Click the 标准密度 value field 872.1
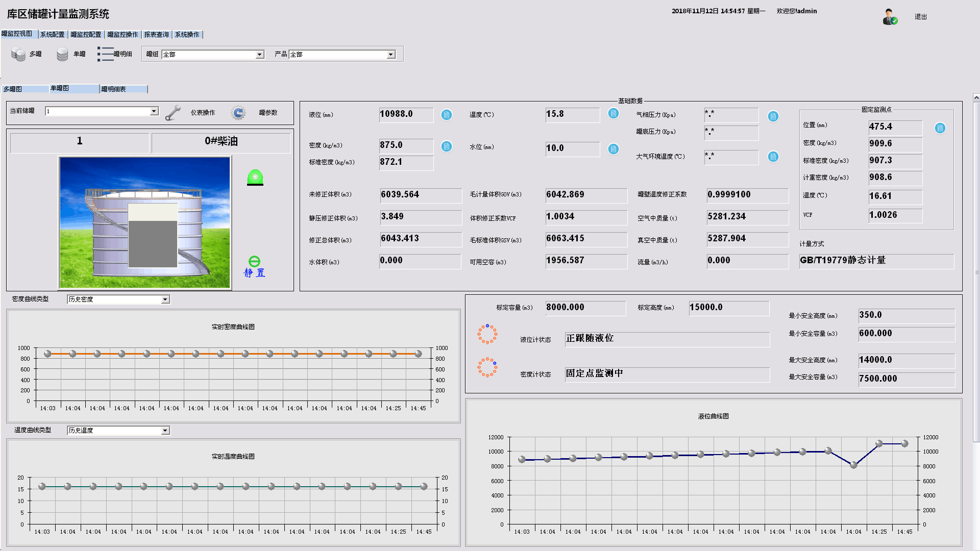The width and height of the screenshot is (980, 551). [406, 162]
